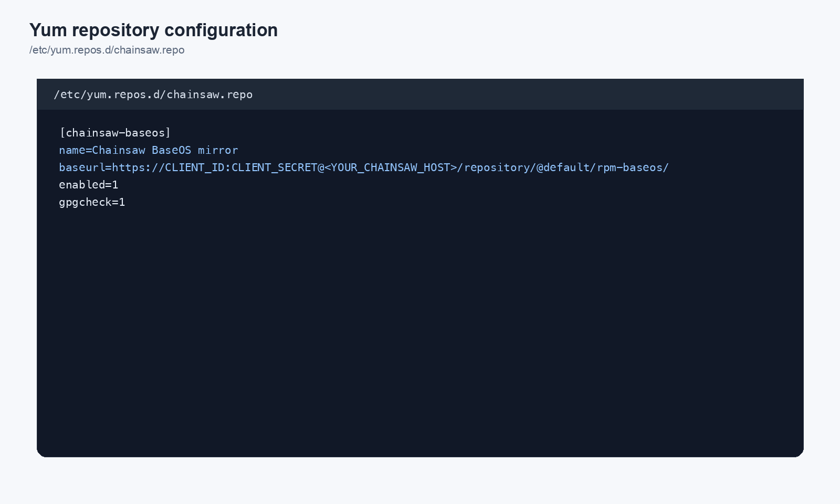Select the [chainsaw-baseos] section line
The image size is (840, 504).
(115, 133)
